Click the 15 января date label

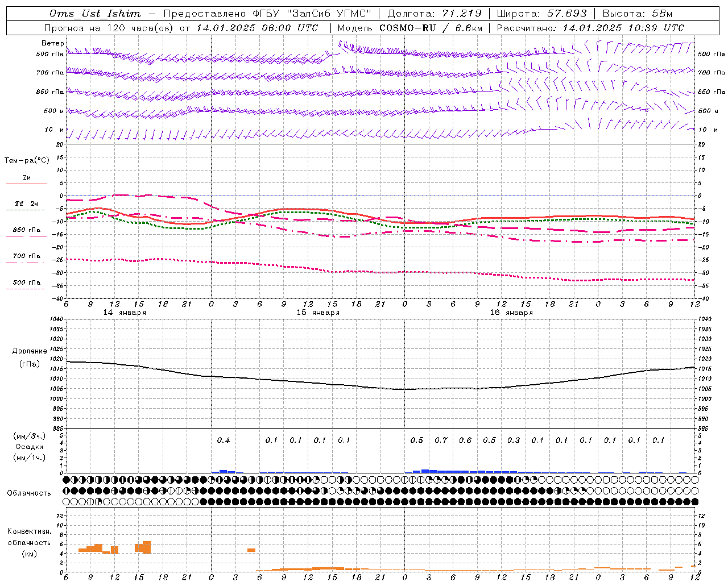pyautogui.click(x=318, y=313)
